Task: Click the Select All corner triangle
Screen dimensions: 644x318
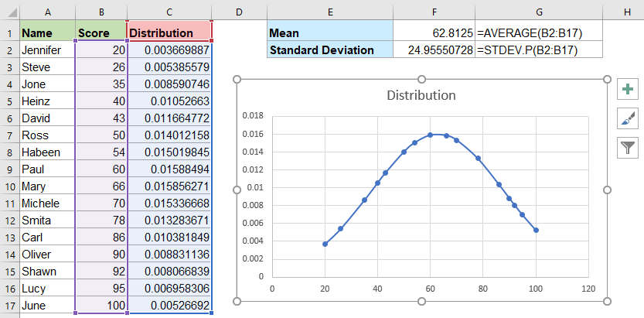Action: [9, 12]
